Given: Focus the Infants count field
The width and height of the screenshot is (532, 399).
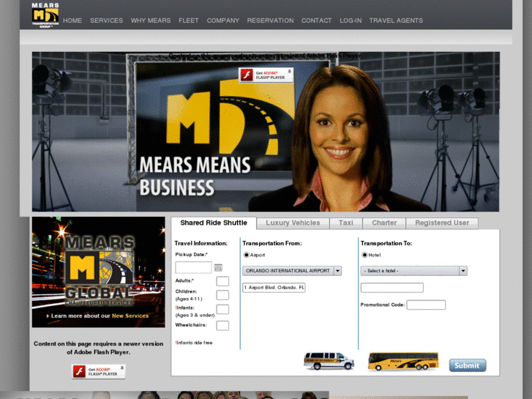Looking at the screenshot, I should (222, 310).
